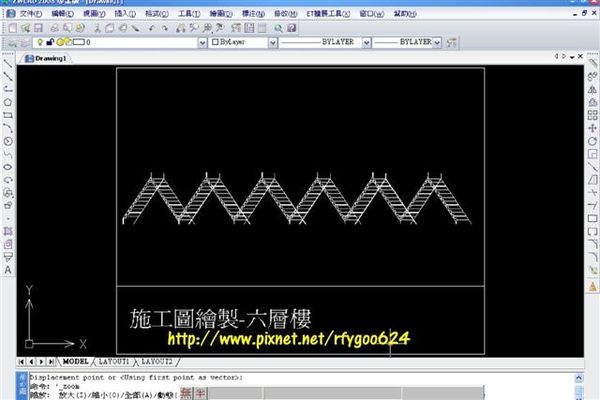Switch to the LAYOUT1 tab
The width and height of the screenshot is (600, 400).
pyautogui.click(x=113, y=361)
